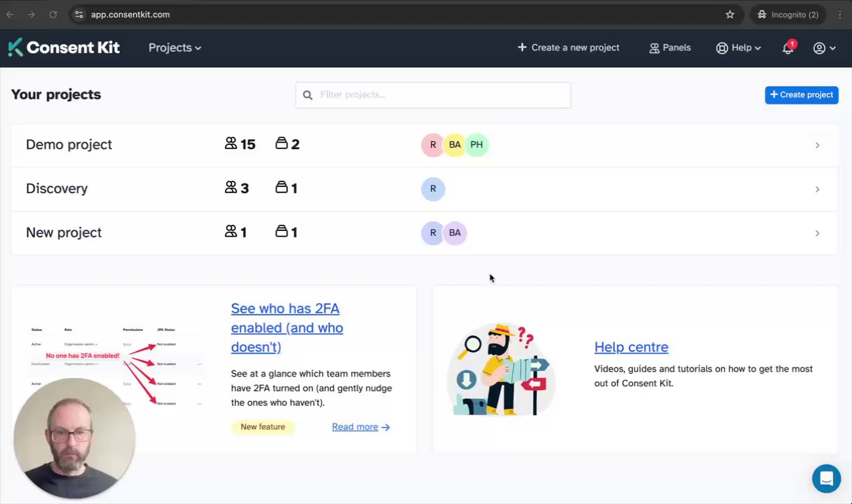852x504 pixels.
Task: Click the Consent Kit logo
Action: 64,48
